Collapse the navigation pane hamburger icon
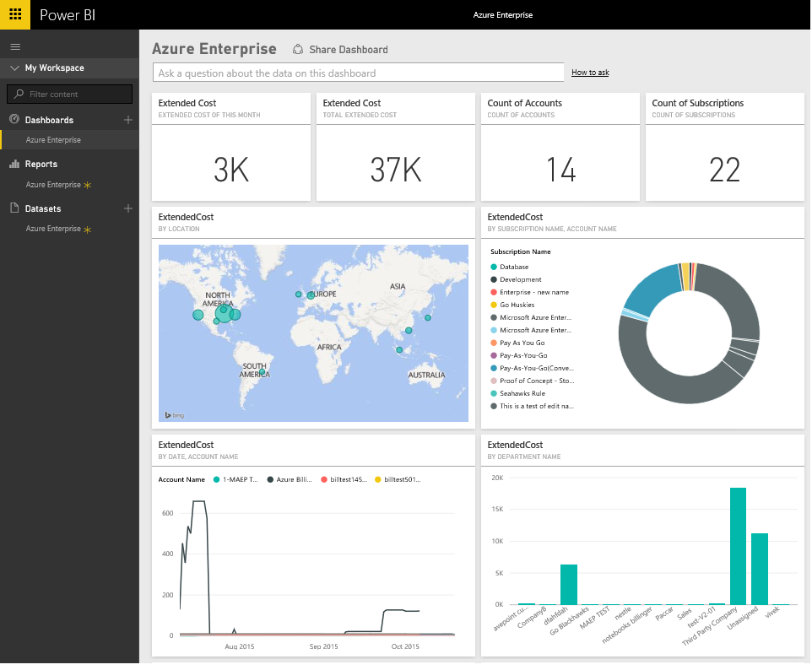 15,46
